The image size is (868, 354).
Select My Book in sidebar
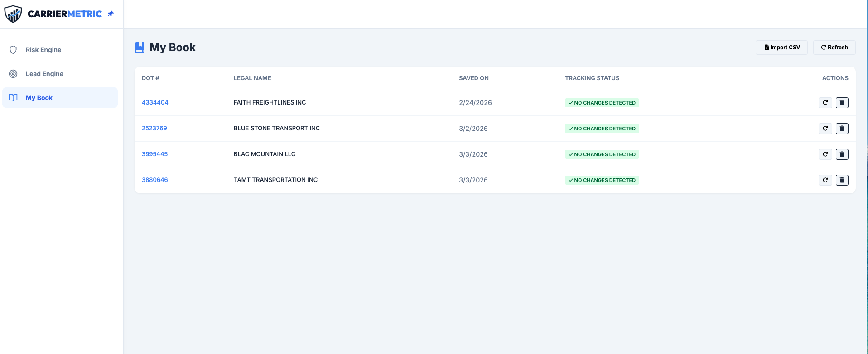coord(60,98)
